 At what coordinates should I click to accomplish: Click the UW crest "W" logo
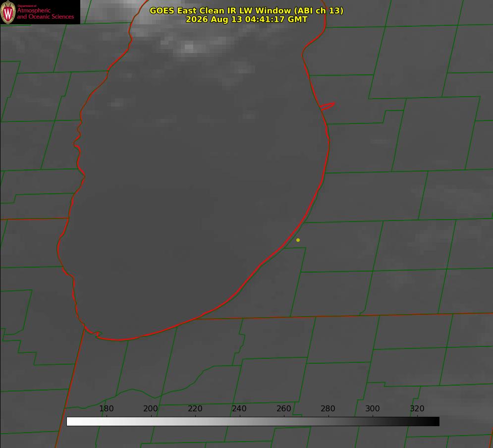(8, 12)
